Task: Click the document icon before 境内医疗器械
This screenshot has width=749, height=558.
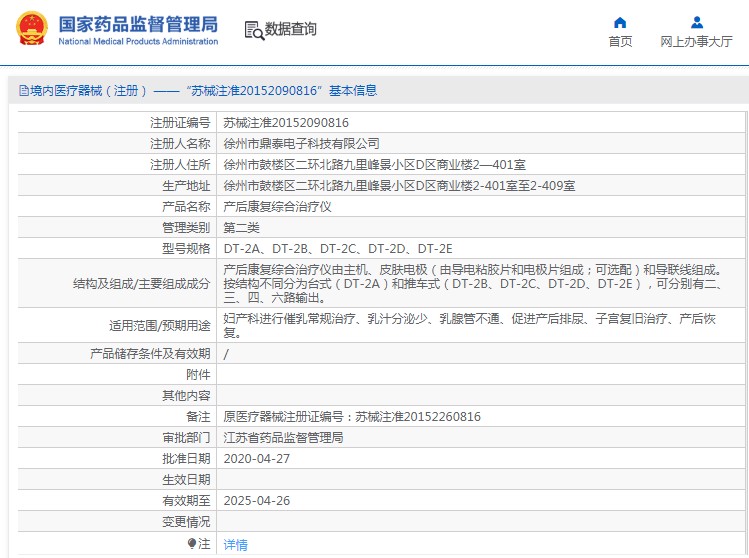Action: click(23, 90)
